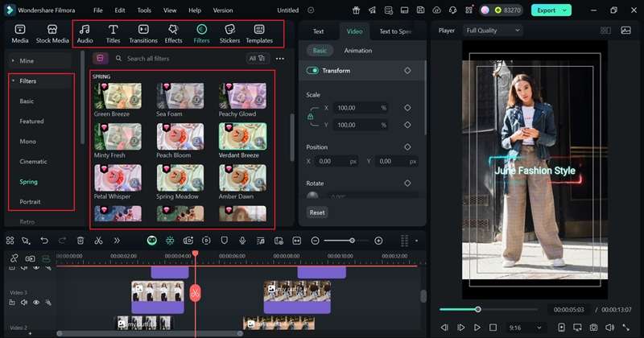Viewport: 644px width, 338px height.
Task: Switch to the Animation sub-tab
Action: pos(357,51)
